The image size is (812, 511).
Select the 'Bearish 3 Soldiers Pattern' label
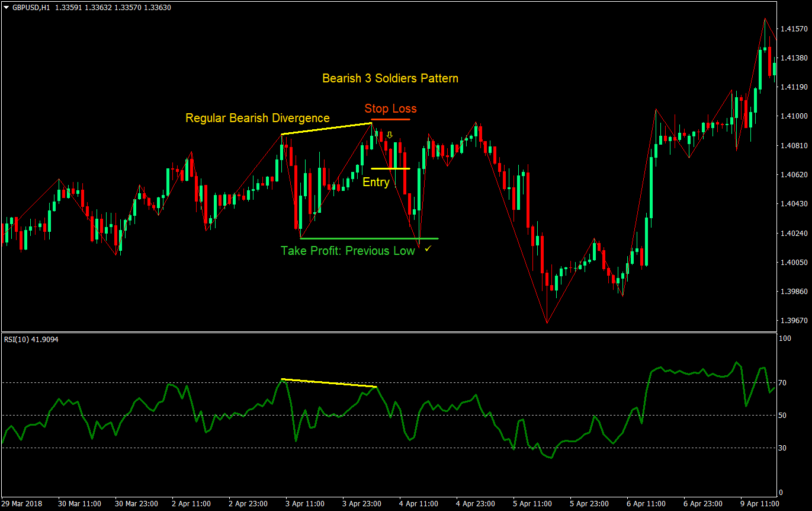click(390, 78)
